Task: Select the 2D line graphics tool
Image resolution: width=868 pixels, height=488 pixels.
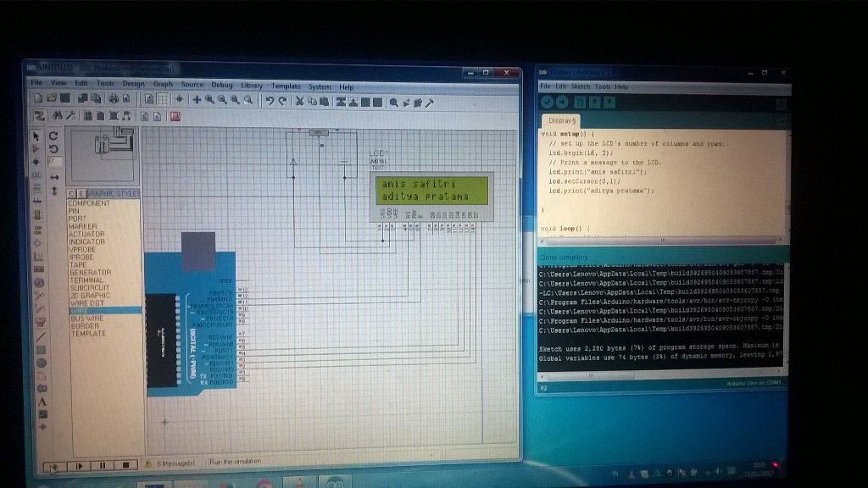Action: (x=41, y=336)
